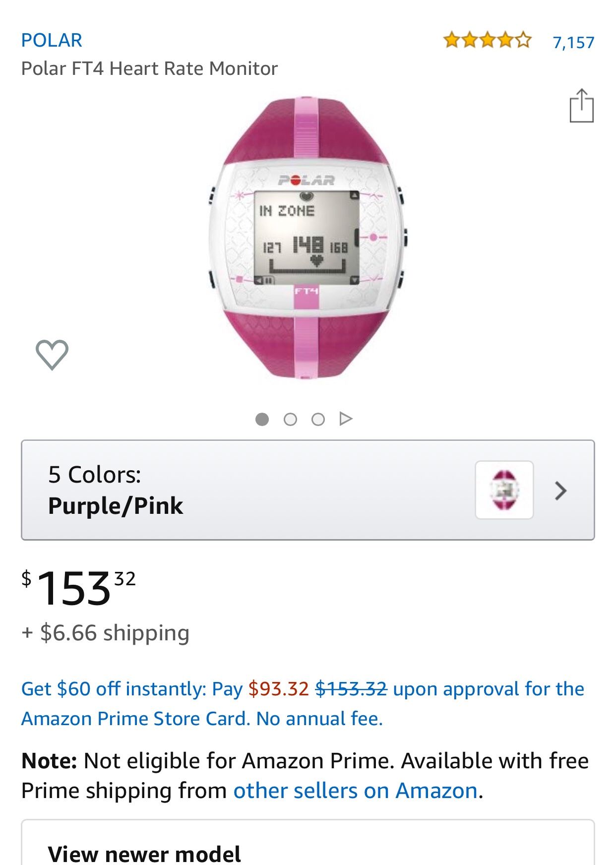Click the star rating icons

[487, 40]
